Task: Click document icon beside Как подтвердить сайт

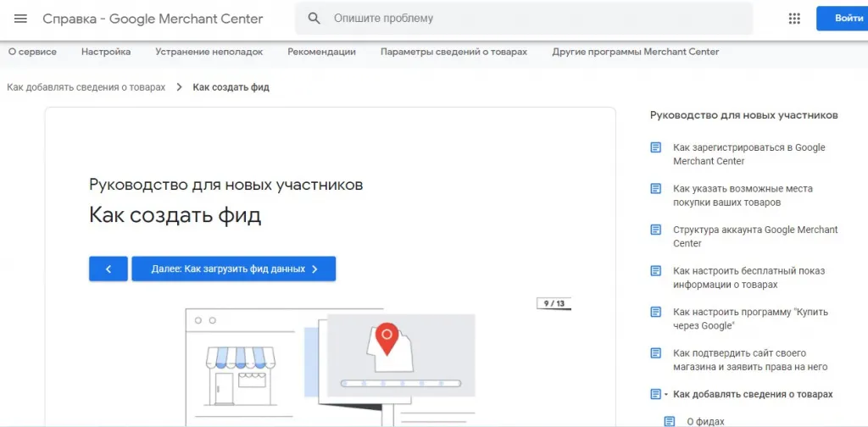Action: [655, 353]
